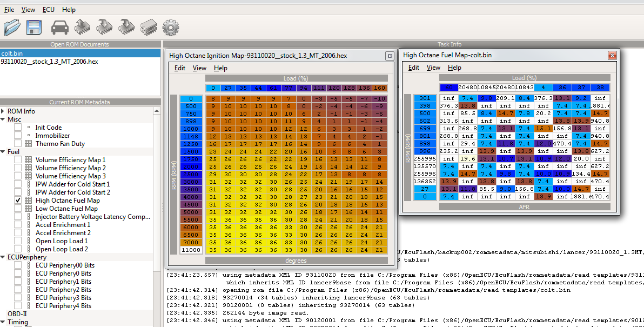Collapse the ECUPeriphery tree section
644x327 pixels.
[3, 257]
